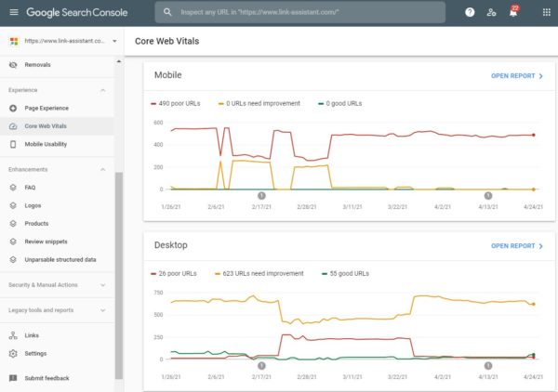Click the URL inspection search field
Screen dimensions: 558x392
pos(300,12)
